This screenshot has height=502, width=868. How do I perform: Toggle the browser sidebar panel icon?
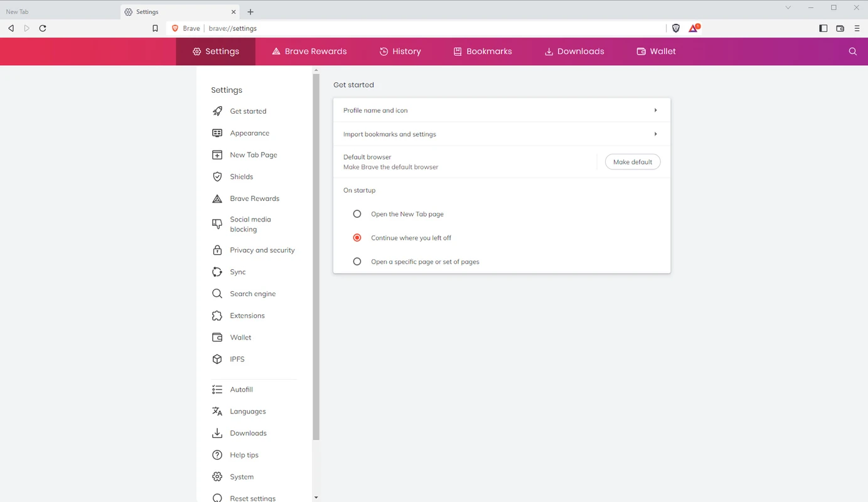(x=823, y=28)
